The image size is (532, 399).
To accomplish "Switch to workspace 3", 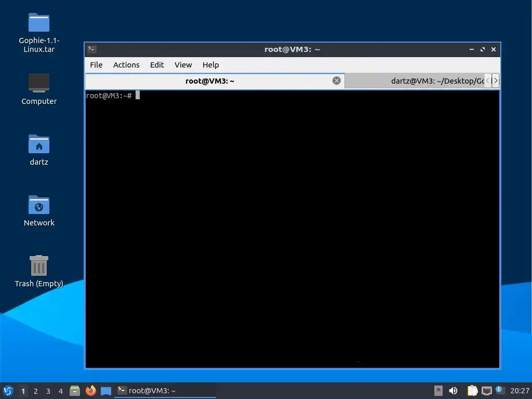I will [x=48, y=391].
